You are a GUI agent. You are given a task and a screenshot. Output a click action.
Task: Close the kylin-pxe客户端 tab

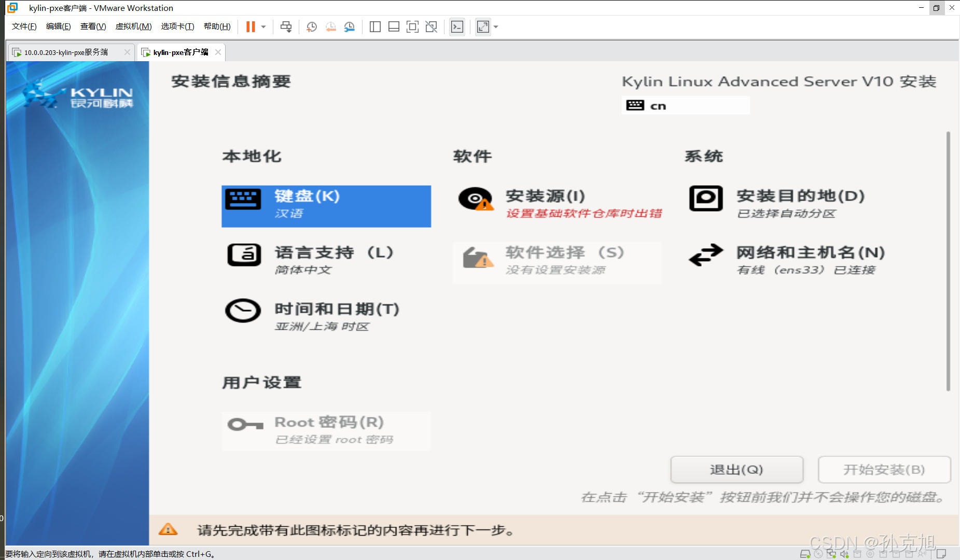point(218,52)
